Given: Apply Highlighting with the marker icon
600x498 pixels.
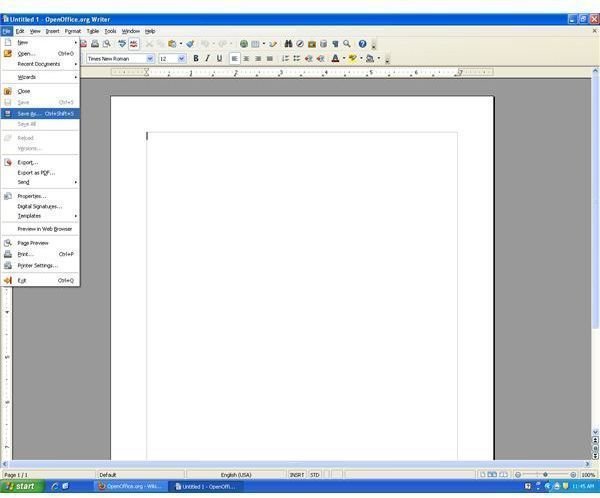Looking at the screenshot, I should click(x=352, y=59).
